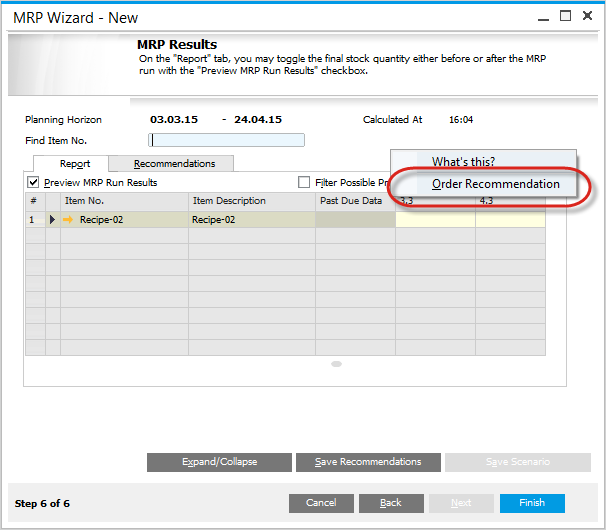Click the orange link arrow beside Recipe-02

point(68,219)
